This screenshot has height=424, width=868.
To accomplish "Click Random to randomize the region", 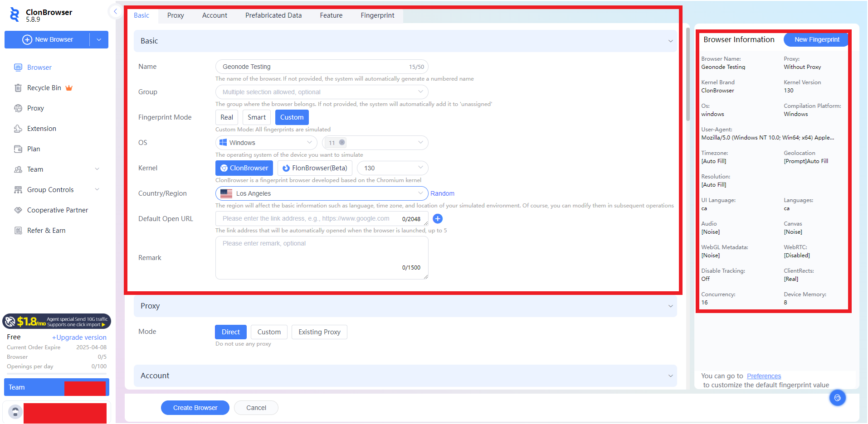I will click(442, 193).
